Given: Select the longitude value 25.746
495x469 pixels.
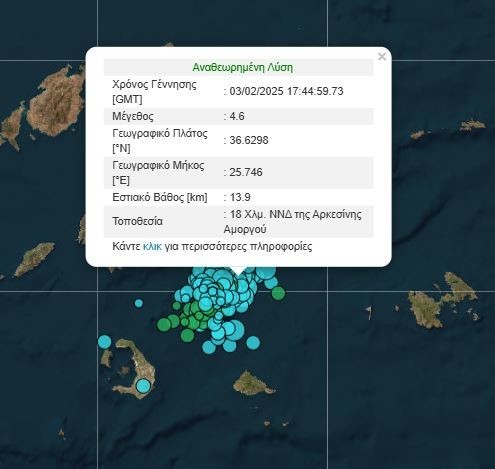Looking at the screenshot, I should point(246,172).
